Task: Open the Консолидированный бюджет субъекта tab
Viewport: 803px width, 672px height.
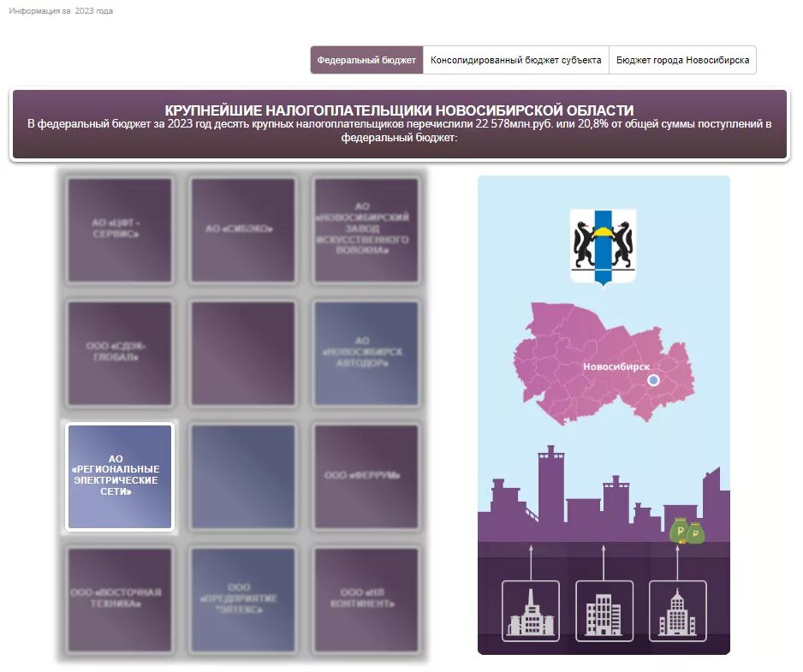Action: (515, 60)
